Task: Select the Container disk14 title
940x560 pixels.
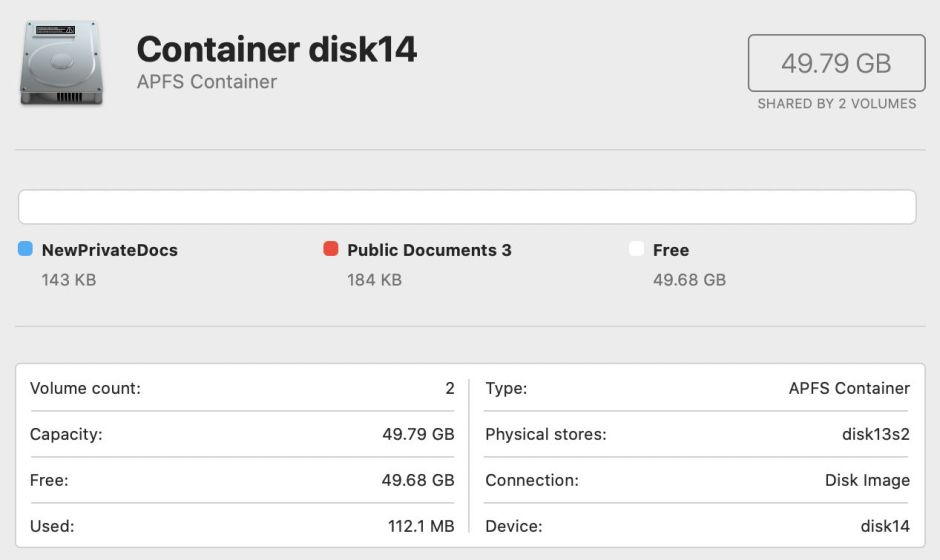Action: tap(276, 48)
